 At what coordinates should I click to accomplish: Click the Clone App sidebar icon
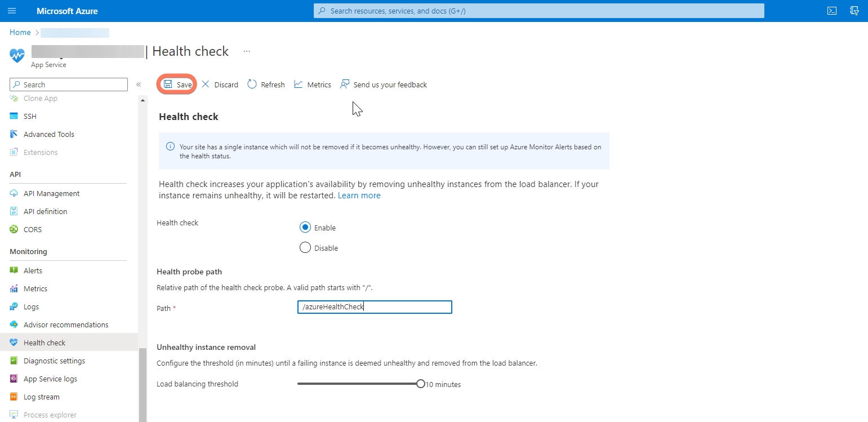click(14, 98)
